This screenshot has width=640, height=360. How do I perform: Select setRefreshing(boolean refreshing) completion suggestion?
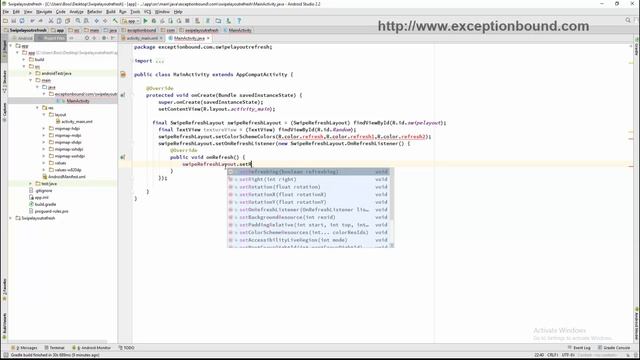coord(308,172)
